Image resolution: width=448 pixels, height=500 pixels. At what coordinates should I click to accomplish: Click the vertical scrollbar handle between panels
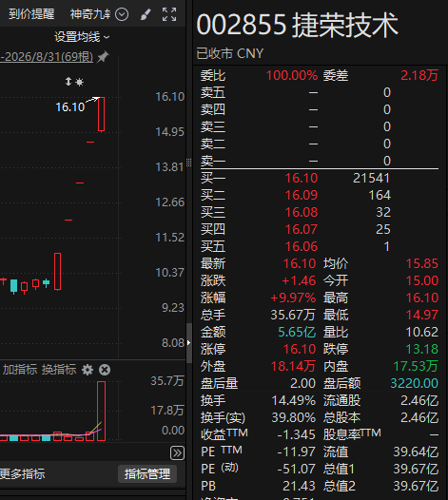[189, 343]
